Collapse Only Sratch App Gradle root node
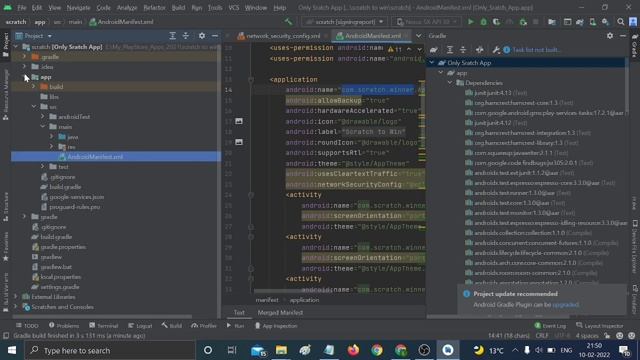Image resolution: width=640 pixels, height=360 pixels. pos(431,63)
